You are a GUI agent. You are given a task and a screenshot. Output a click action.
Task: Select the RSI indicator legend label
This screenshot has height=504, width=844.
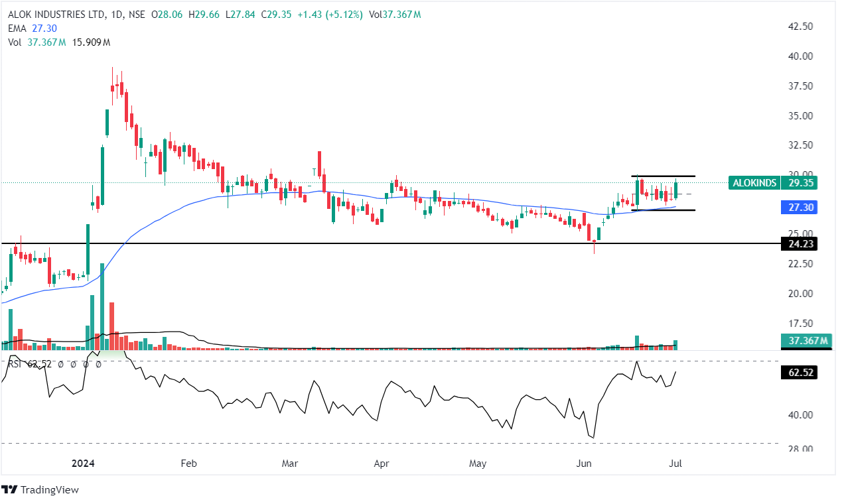[x=15, y=363]
